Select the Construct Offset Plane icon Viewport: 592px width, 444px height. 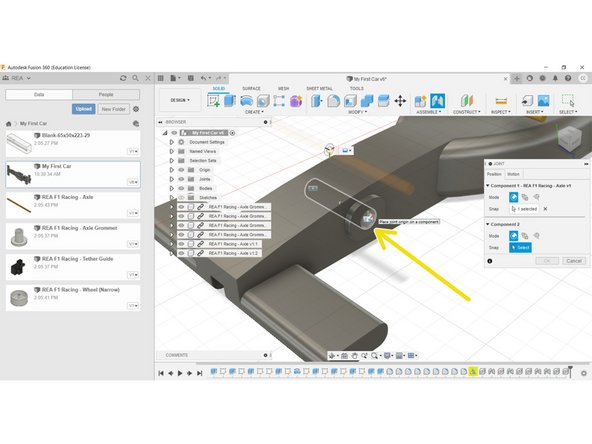tap(467, 101)
